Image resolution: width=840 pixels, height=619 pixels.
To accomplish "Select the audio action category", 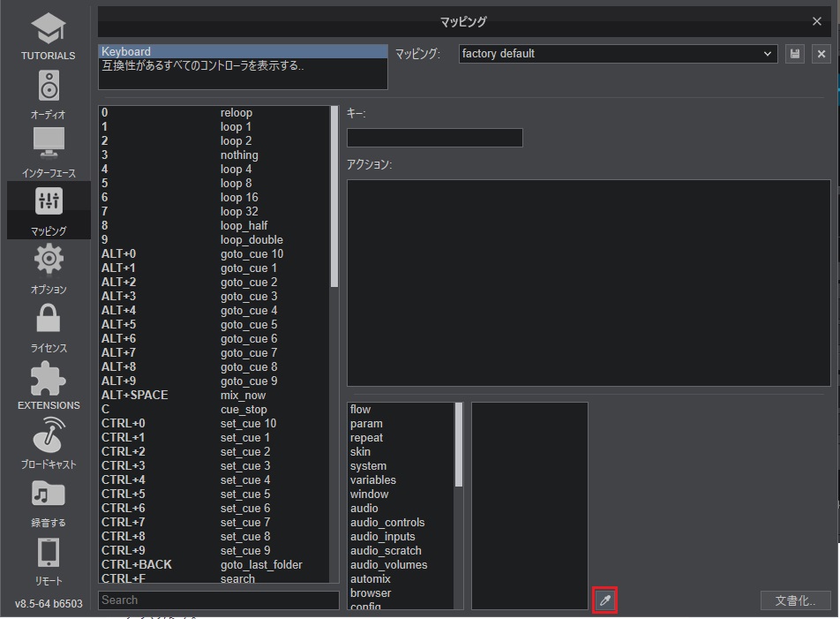I will [401, 508].
